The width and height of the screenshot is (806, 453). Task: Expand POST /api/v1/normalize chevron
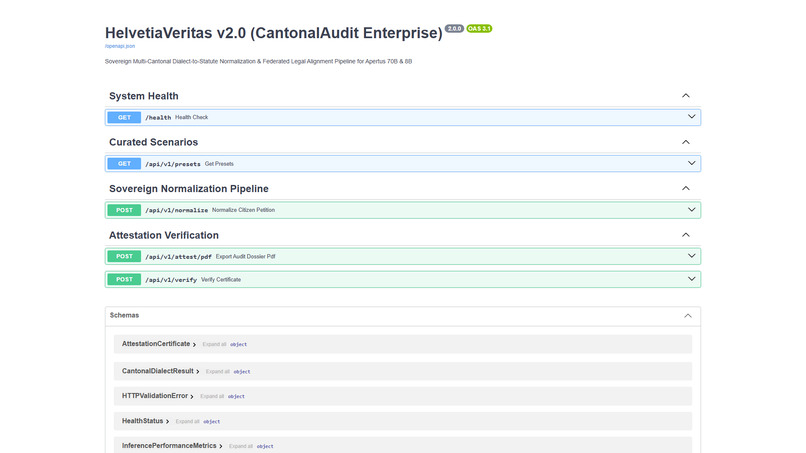pos(691,210)
